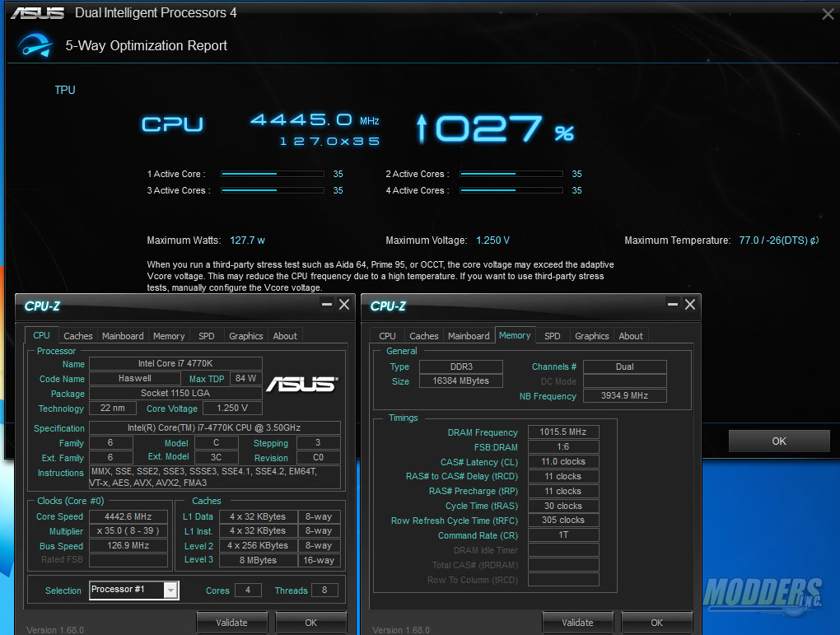Click the Maximum Watts value 127.7 w

(x=248, y=240)
